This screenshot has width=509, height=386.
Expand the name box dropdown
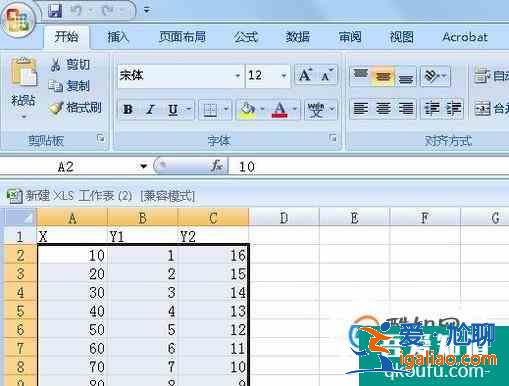coord(144,166)
